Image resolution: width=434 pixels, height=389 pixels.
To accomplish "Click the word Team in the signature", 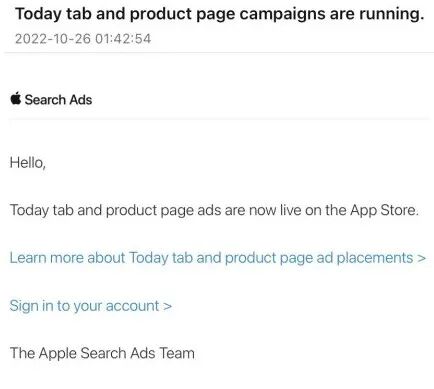I will (177, 353).
